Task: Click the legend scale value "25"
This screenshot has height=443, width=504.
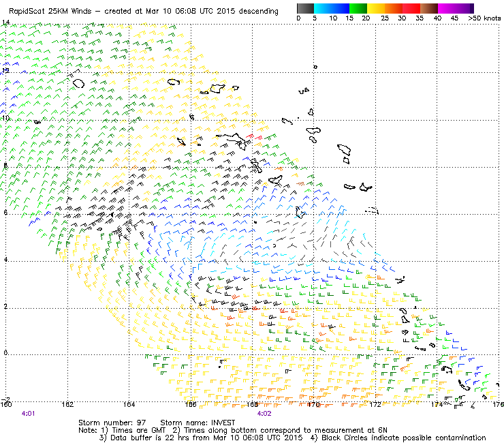Action: (385, 18)
